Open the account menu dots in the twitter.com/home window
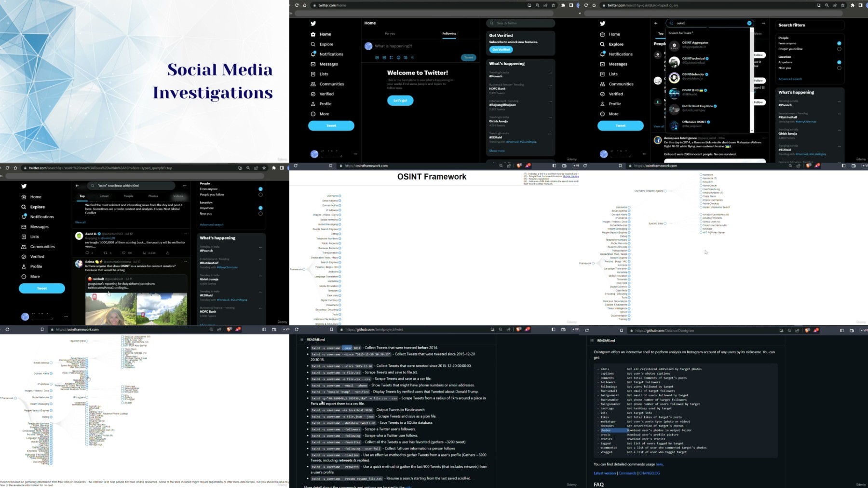868x488 pixels. point(355,154)
